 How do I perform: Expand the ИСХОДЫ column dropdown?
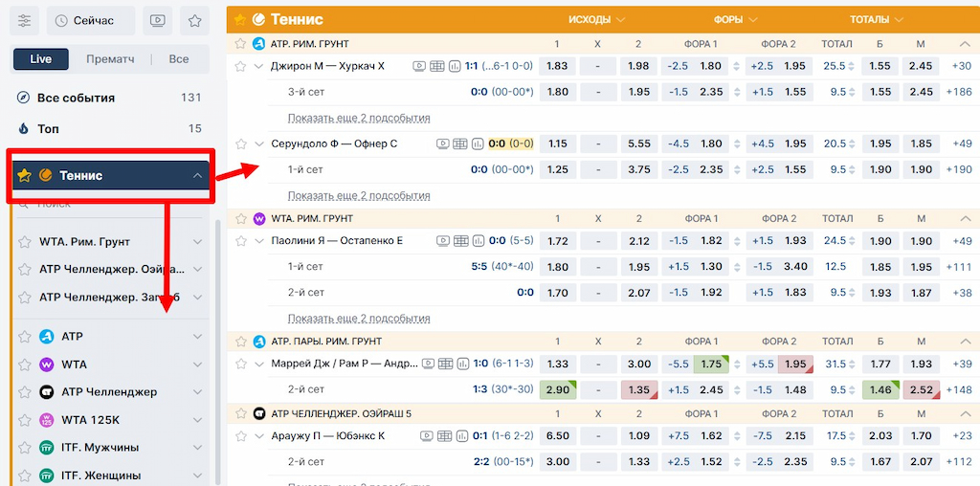click(x=596, y=19)
